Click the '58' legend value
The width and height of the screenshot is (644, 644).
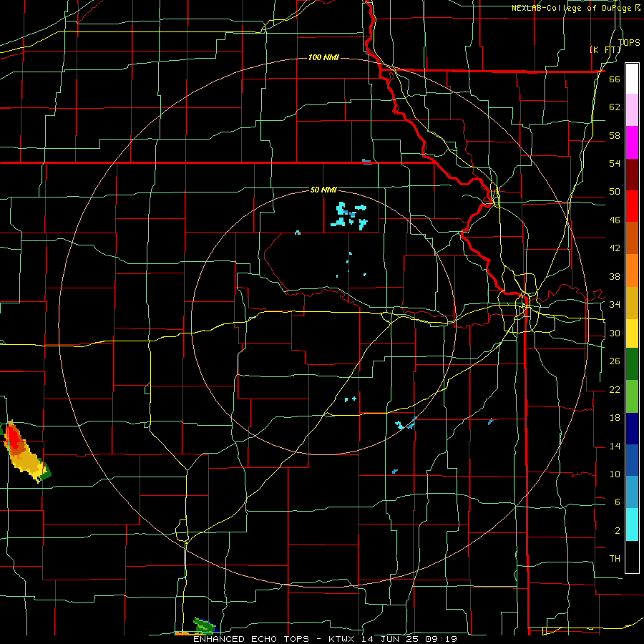[615, 135]
